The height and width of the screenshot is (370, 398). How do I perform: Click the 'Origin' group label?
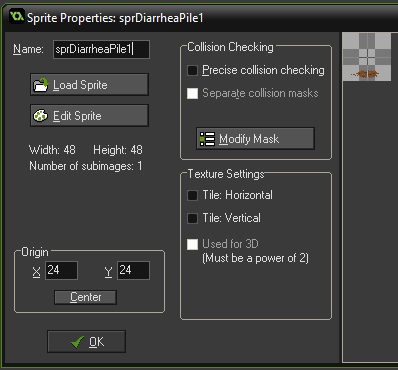35,252
